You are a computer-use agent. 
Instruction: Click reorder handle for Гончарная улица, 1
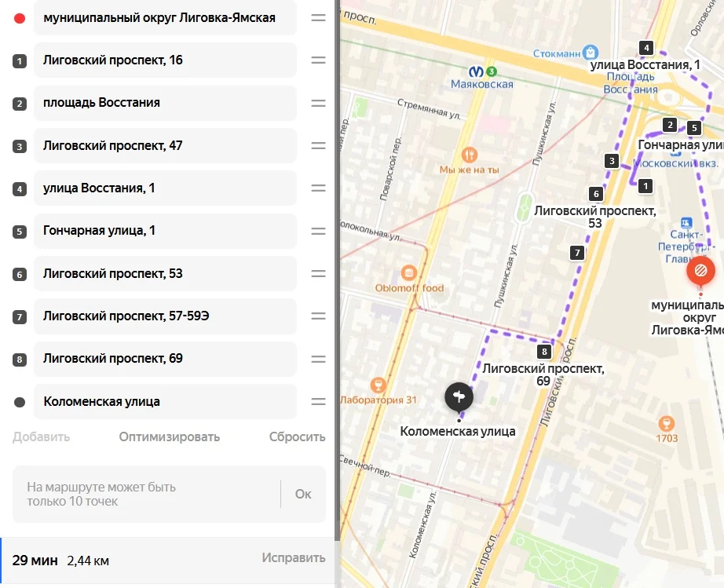(x=318, y=231)
